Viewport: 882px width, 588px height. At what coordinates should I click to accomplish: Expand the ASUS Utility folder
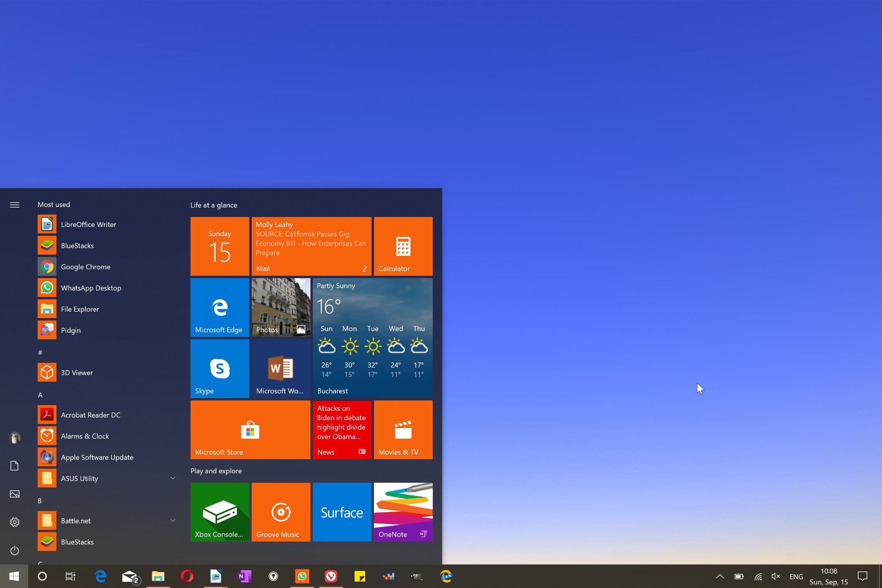(107, 478)
